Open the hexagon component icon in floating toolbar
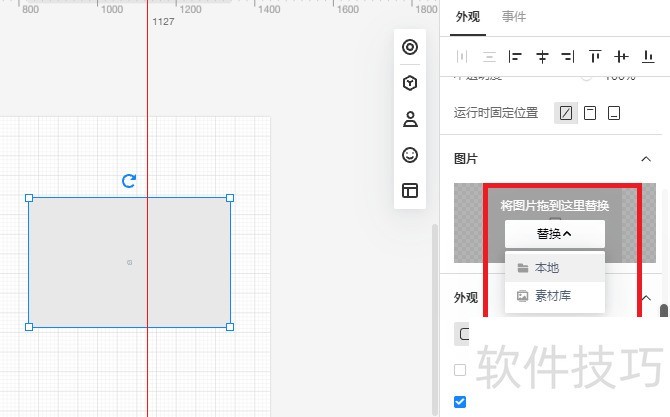The height and width of the screenshot is (417, 670). tap(410, 83)
